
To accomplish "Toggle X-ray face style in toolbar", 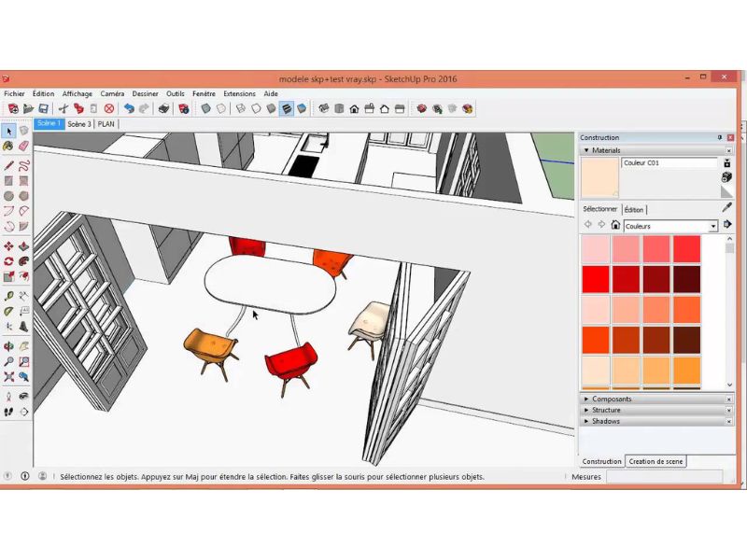I will 205,108.
